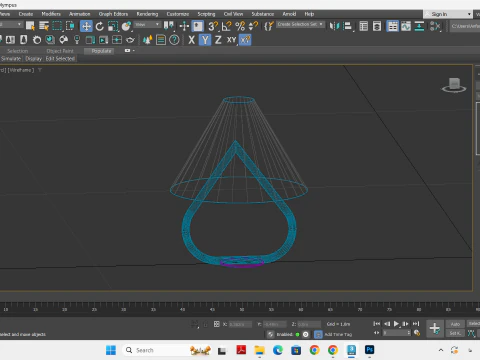Image resolution: width=480 pixels, height=360 pixels.
Task: Constrain to X axis
Action: click(x=191, y=40)
